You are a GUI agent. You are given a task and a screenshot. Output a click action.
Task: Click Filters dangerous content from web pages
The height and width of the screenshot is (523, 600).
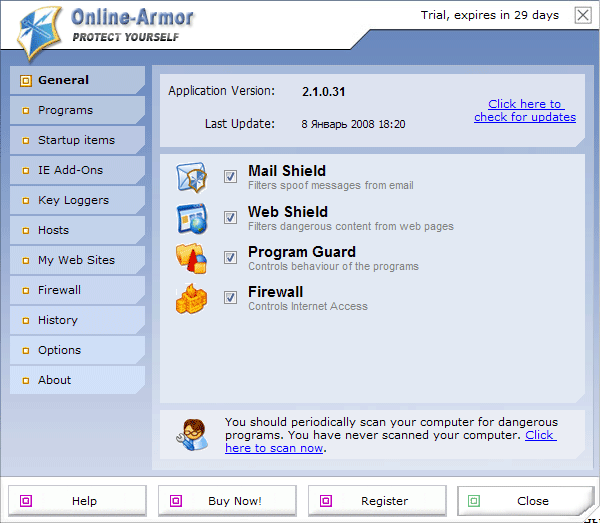tap(351, 226)
